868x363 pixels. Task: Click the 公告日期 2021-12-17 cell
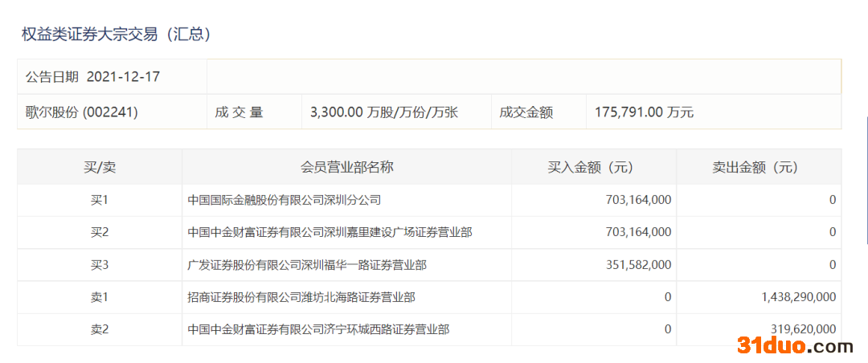[x=92, y=77]
